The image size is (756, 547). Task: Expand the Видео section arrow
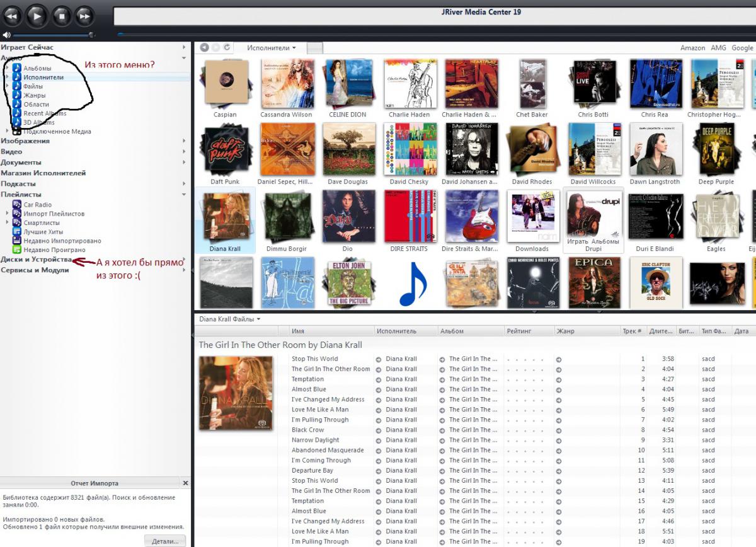click(x=185, y=152)
